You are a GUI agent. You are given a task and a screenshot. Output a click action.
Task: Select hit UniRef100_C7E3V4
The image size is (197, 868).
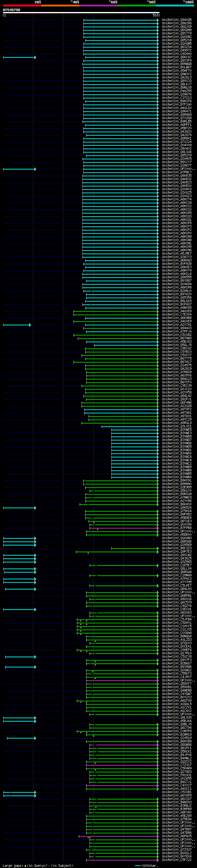click(177, 314)
